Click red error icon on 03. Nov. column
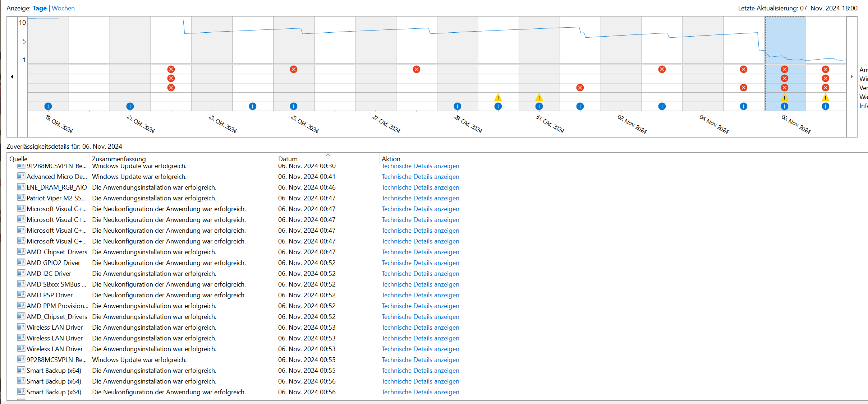The height and width of the screenshot is (404, 868). coord(662,69)
